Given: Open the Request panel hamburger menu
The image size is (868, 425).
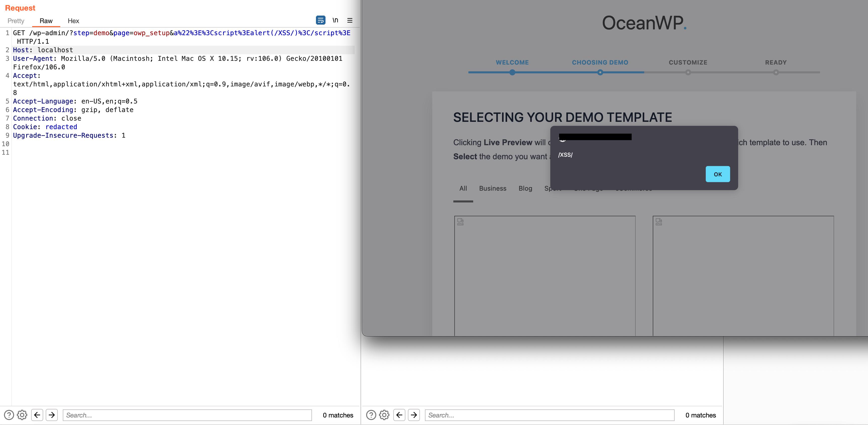Looking at the screenshot, I should (x=350, y=20).
